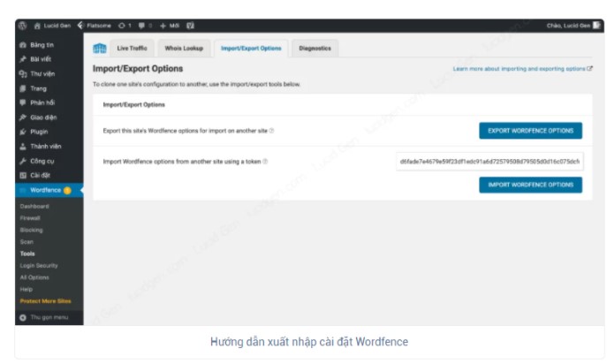The image size is (607, 364).
Task: Open Learn more about importing and exporting link
Action: tap(521, 68)
